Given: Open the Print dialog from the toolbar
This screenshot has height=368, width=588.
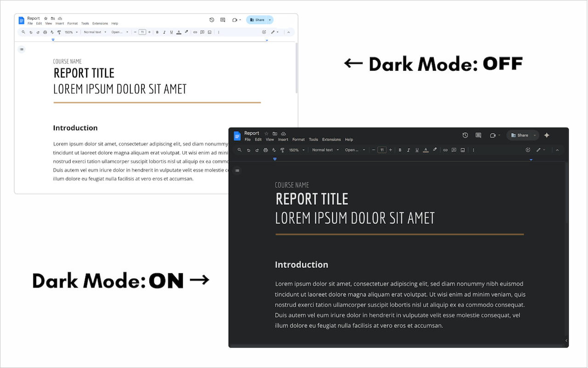Looking at the screenshot, I should [265, 149].
